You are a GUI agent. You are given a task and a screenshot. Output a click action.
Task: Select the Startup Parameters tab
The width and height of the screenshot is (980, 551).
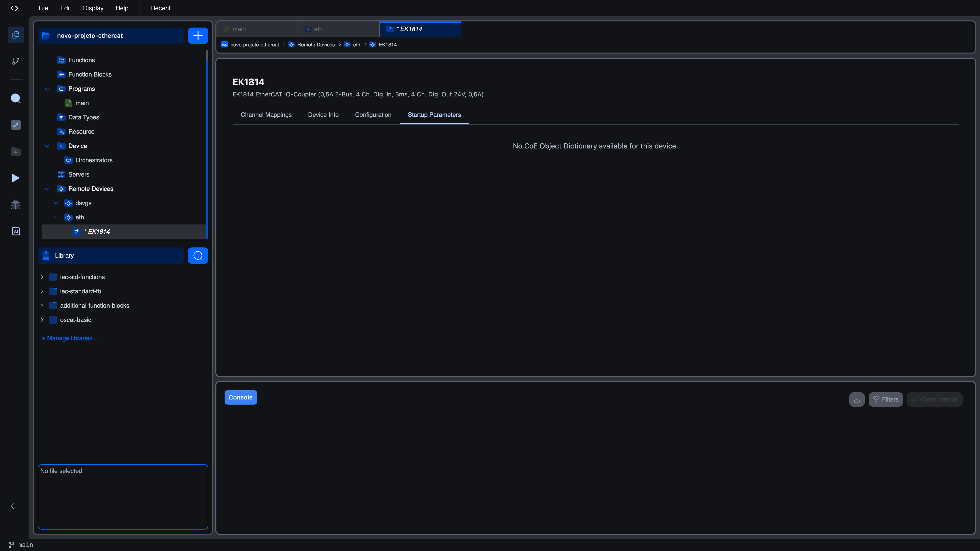[x=434, y=115]
